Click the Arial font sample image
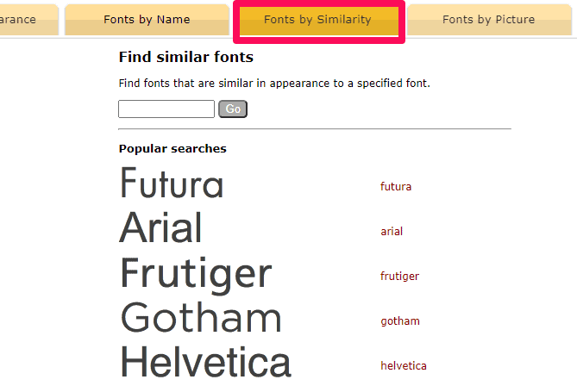Screen dimensions: 577x392 161,229
